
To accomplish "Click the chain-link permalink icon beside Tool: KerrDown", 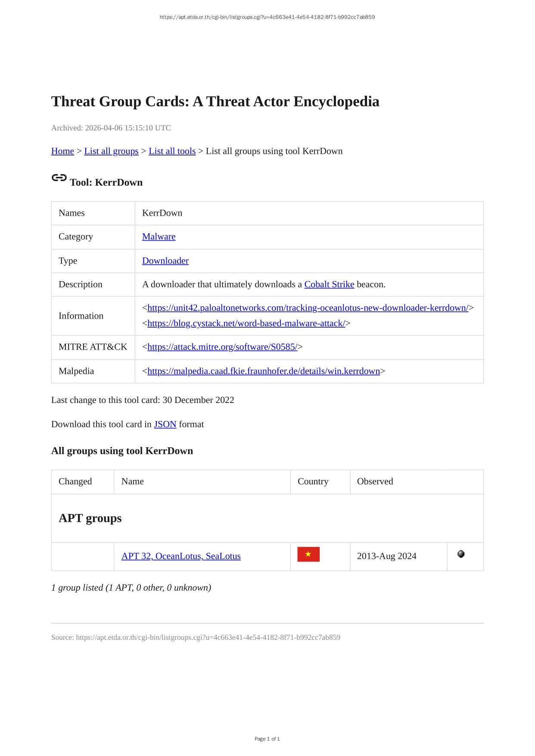I will click(59, 178).
